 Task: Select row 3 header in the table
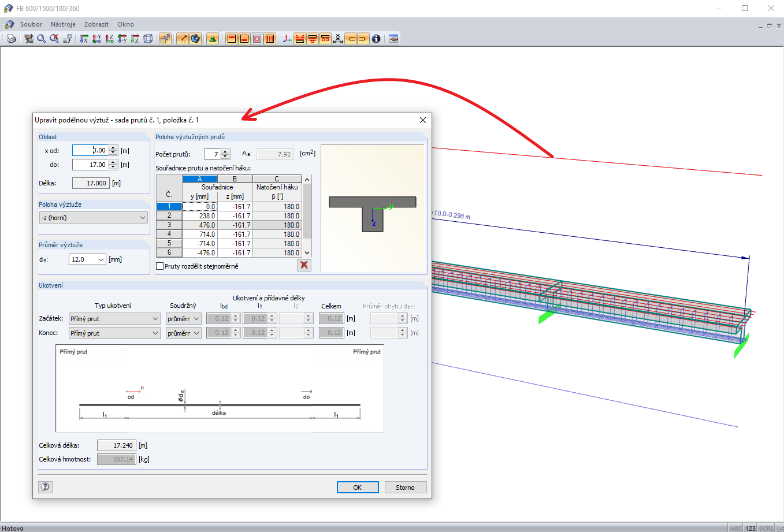(169, 225)
